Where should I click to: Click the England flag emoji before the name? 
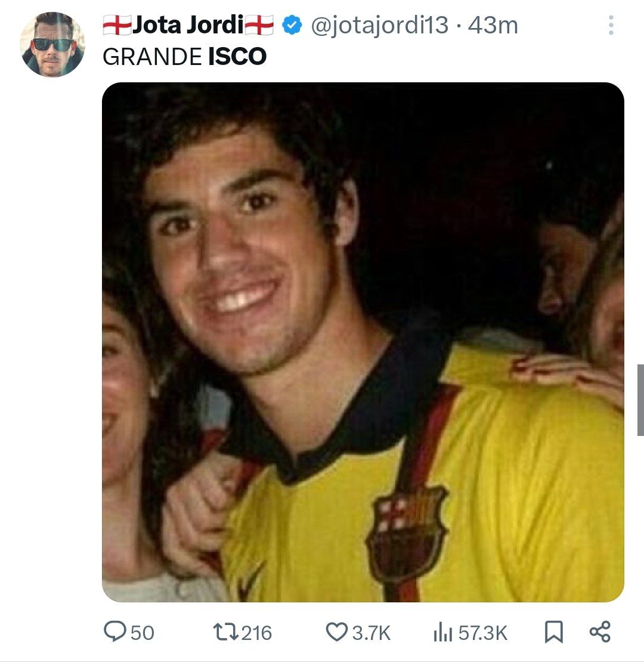117,25
